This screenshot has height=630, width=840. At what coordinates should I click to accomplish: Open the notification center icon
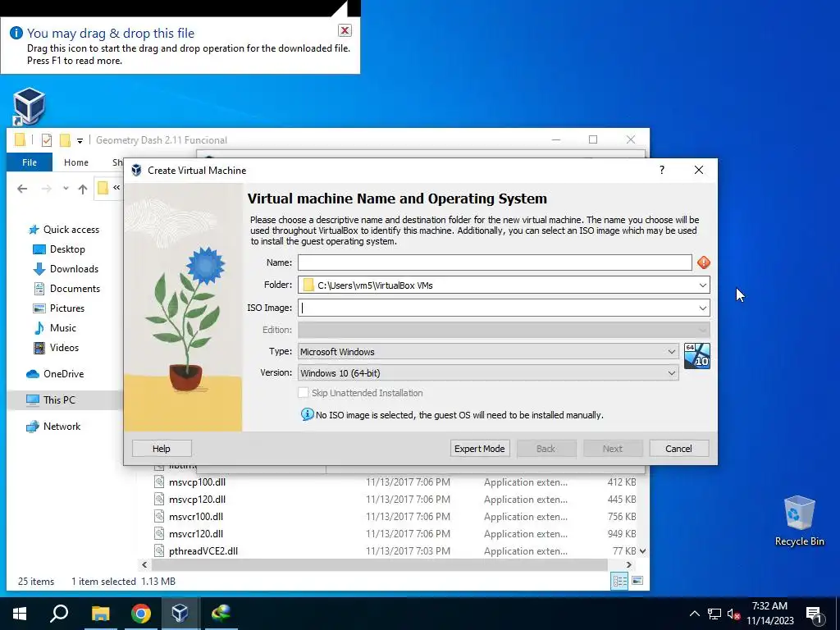814,614
